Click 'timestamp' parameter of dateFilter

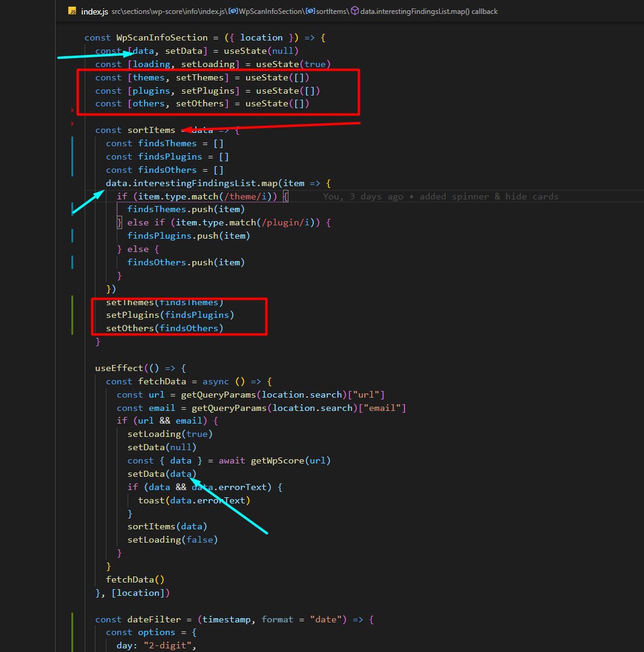[226, 619]
